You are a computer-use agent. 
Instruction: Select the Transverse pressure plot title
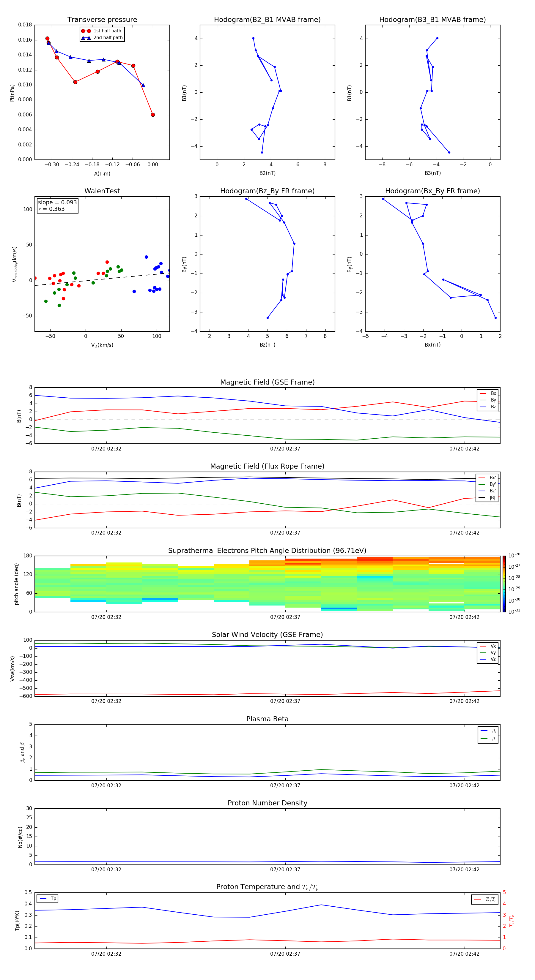pyautogui.click(x=102, y=20)
